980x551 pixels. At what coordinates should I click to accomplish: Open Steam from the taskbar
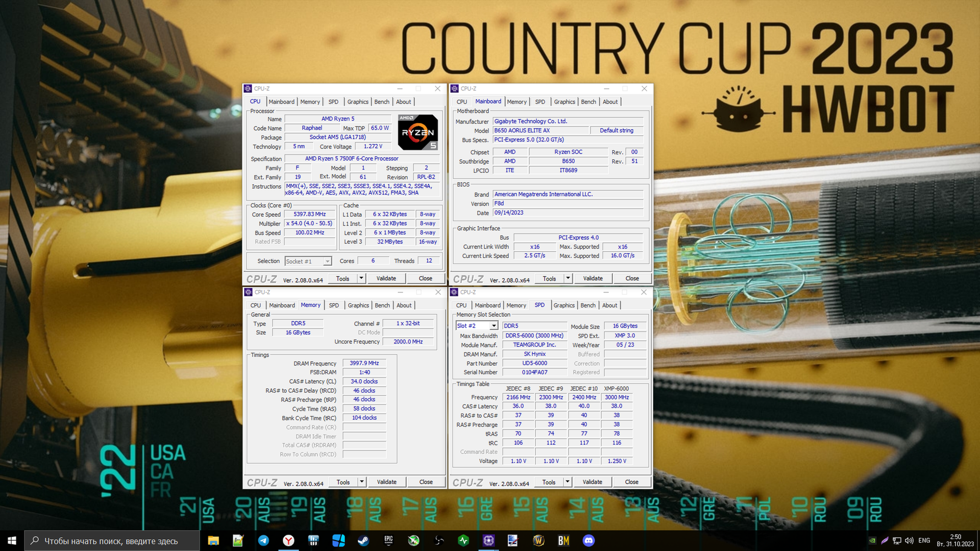[x=363, y=541]
